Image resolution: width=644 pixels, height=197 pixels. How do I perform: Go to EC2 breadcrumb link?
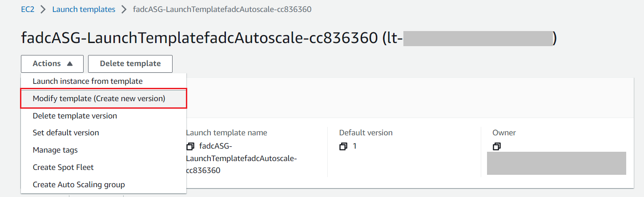28,9
